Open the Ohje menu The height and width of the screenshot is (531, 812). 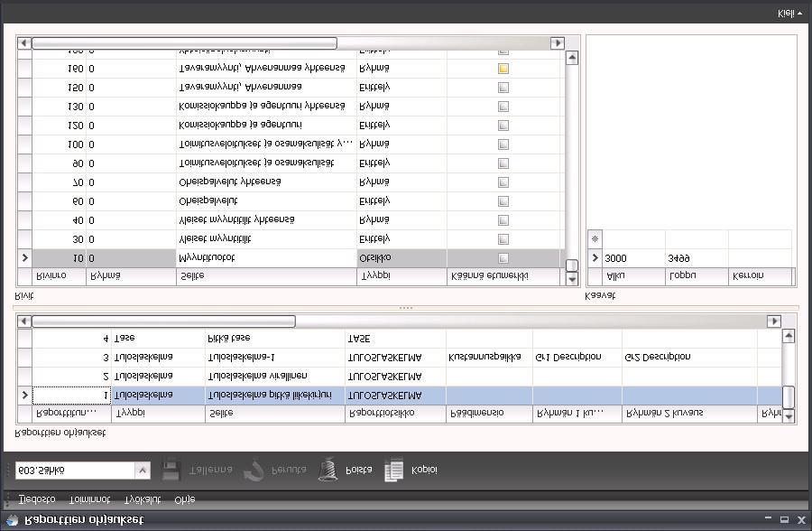pyautogui.click(x=185, y=499)
